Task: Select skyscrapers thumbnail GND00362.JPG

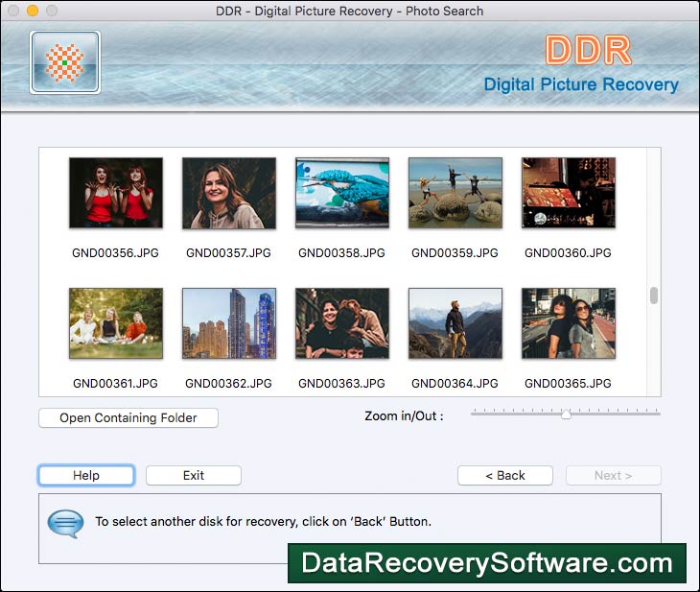Action: (x=229, y=323)
